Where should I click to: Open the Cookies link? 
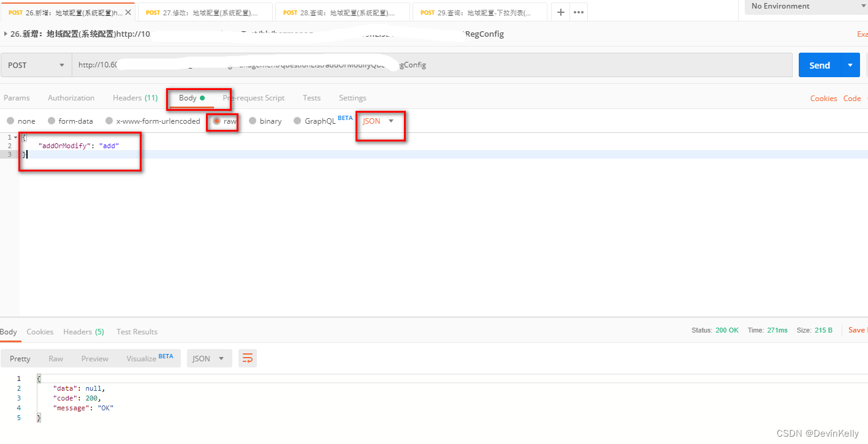[x=823, y=99]
